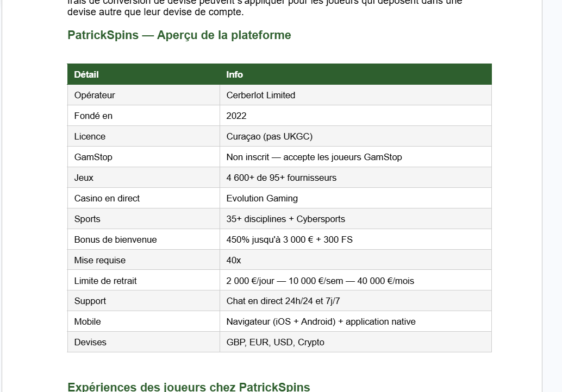Click the "Sports" row label
The image size is (562, 392).
(143, 219)
